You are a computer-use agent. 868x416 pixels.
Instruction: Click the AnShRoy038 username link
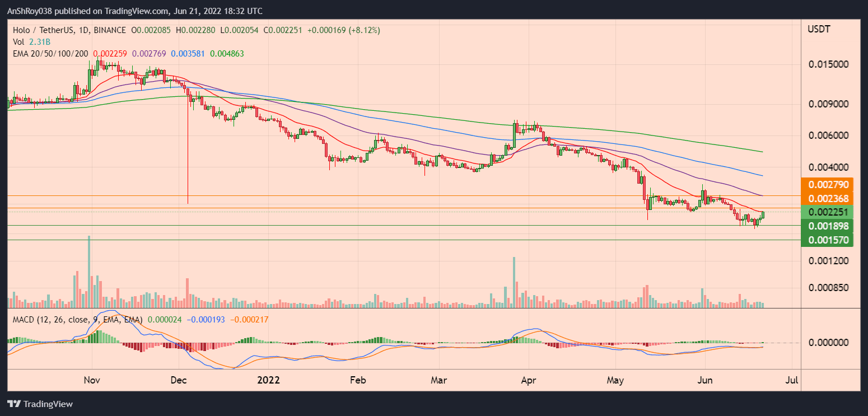pyautogui.click(x=29, y=11)
